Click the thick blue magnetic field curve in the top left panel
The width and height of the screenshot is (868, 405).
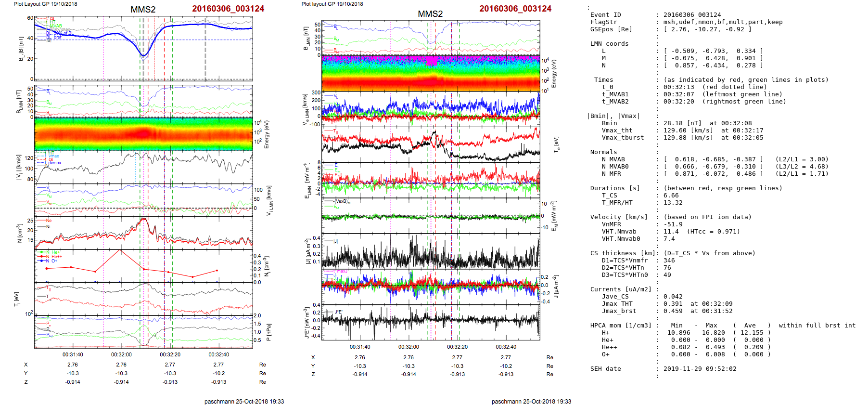[x=192, y=25]
